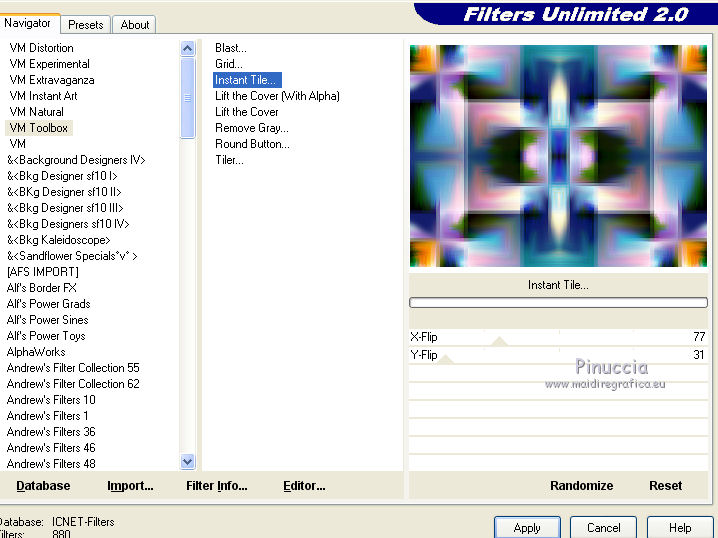Select &<Bkg Designer sf10 I> category
The height and width of the screenshot is (538, 718).
pyautogui.click(x=62, y=176)
